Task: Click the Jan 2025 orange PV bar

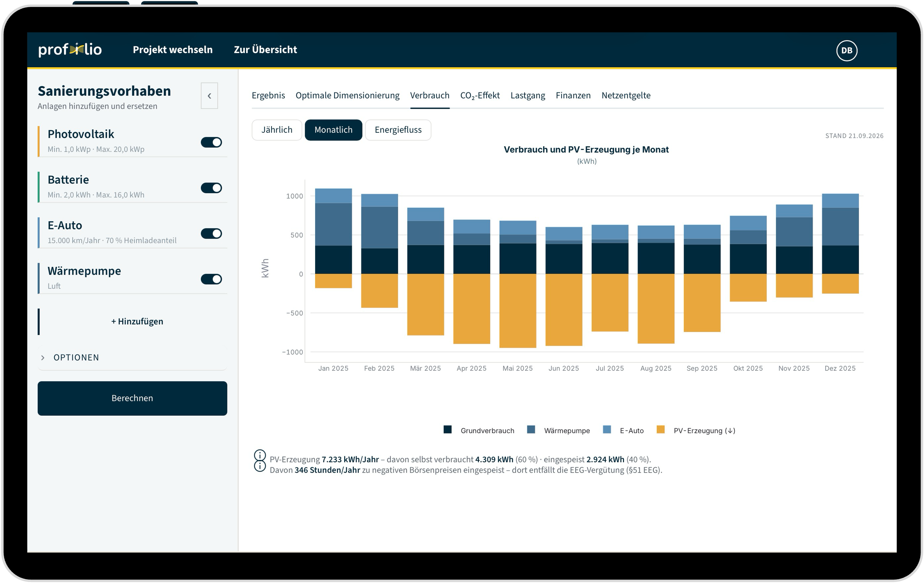Action: (x=334, y=281)
